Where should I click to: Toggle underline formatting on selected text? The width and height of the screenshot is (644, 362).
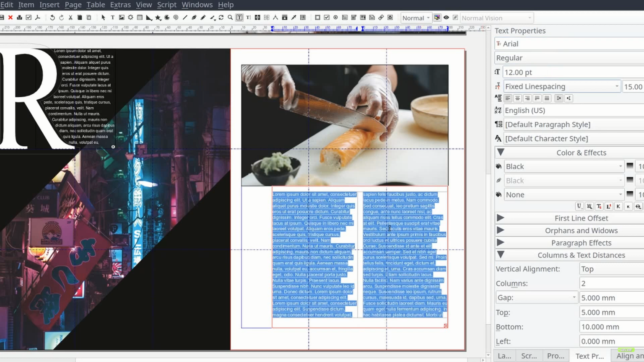[x=579, y=206]
